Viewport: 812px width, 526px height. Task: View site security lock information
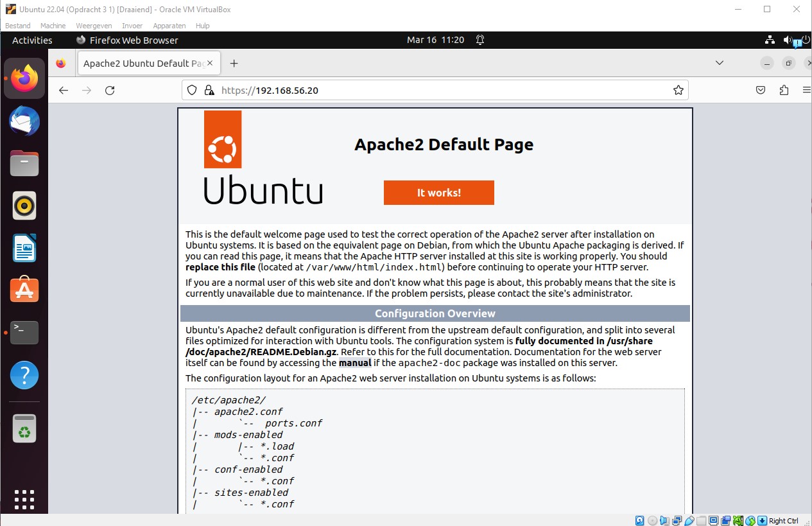[x=209, y=91]
